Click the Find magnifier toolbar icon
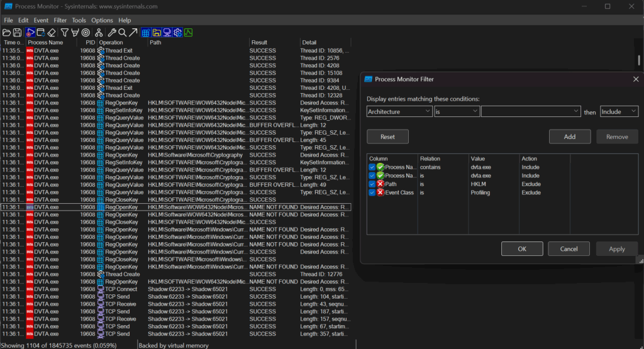 click(122, 32)
